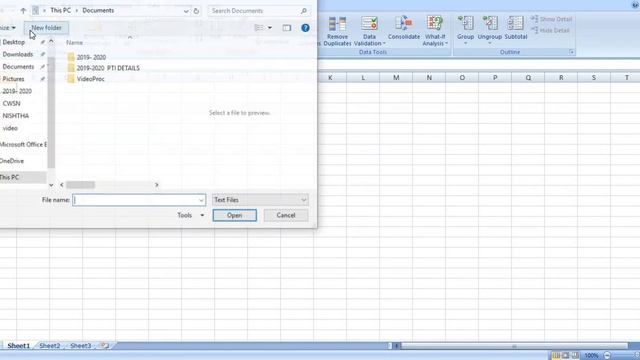
Task: Select Normal view icon in status bar
Action: [556, 356]
